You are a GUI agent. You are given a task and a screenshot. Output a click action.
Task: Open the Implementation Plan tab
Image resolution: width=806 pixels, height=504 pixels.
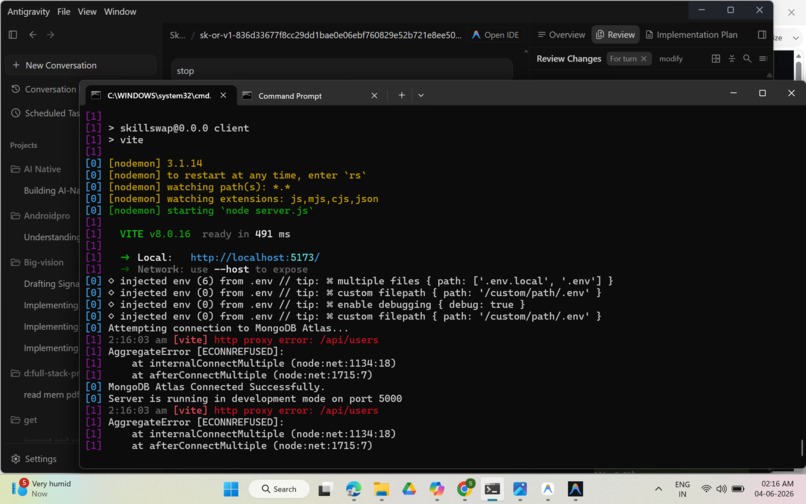tap(691, 34)
